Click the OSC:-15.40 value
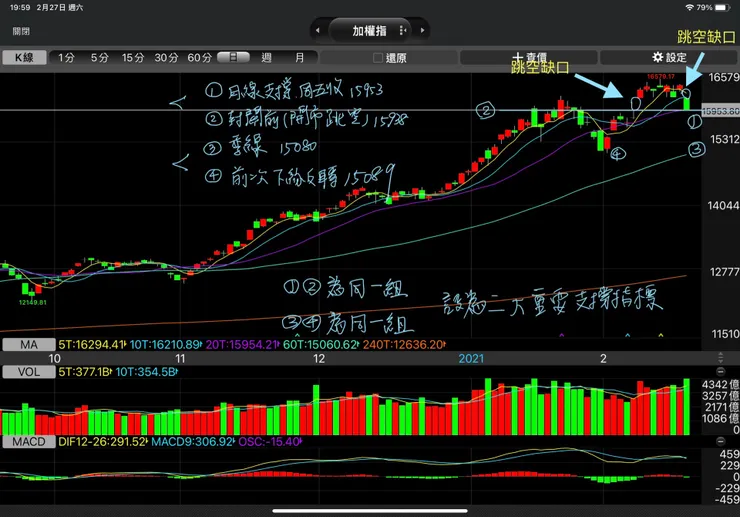The height and width of the screenshot is (517, 740). [x=269, y=442]
